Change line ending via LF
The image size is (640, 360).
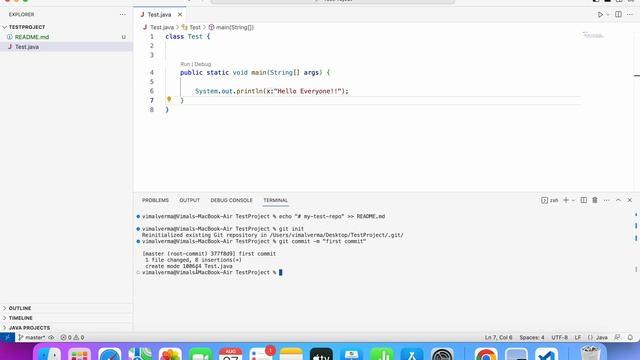[578, 338]
